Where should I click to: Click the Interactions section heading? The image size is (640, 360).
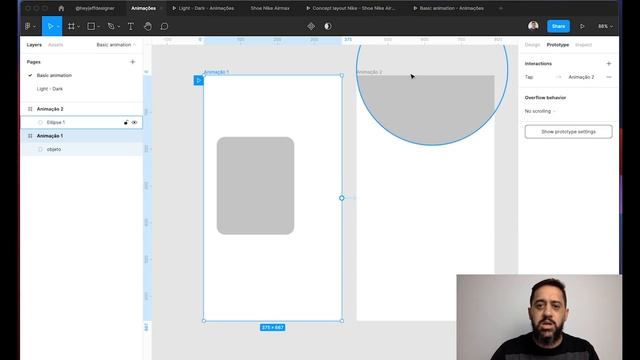coord(538,64)
